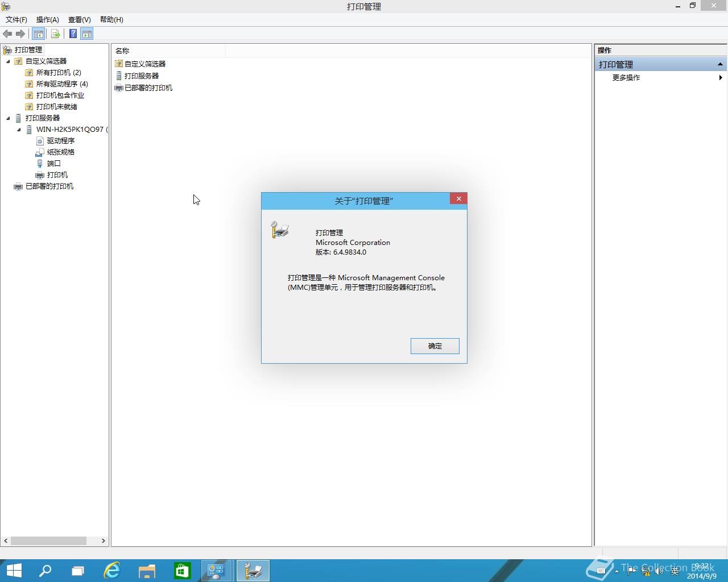Click the 英 input method indicator

[x=675, y=571]
